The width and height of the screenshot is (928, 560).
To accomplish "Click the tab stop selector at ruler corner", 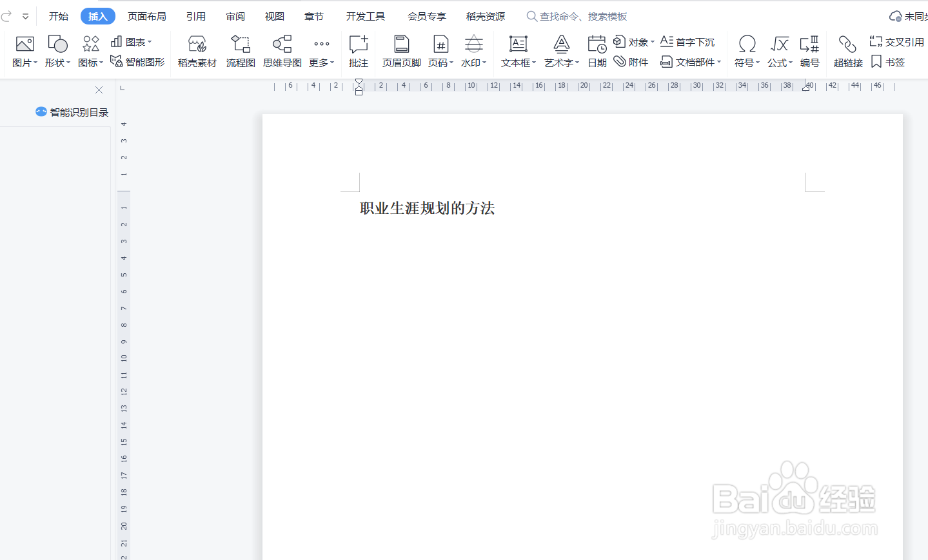I will (x=122, y=88).
